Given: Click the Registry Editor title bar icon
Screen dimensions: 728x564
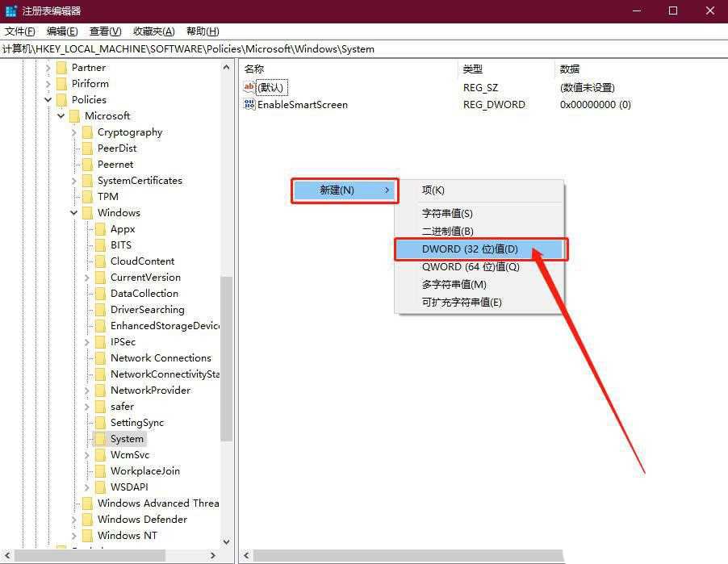Looking at the screenshot, I should pos(10,10).
